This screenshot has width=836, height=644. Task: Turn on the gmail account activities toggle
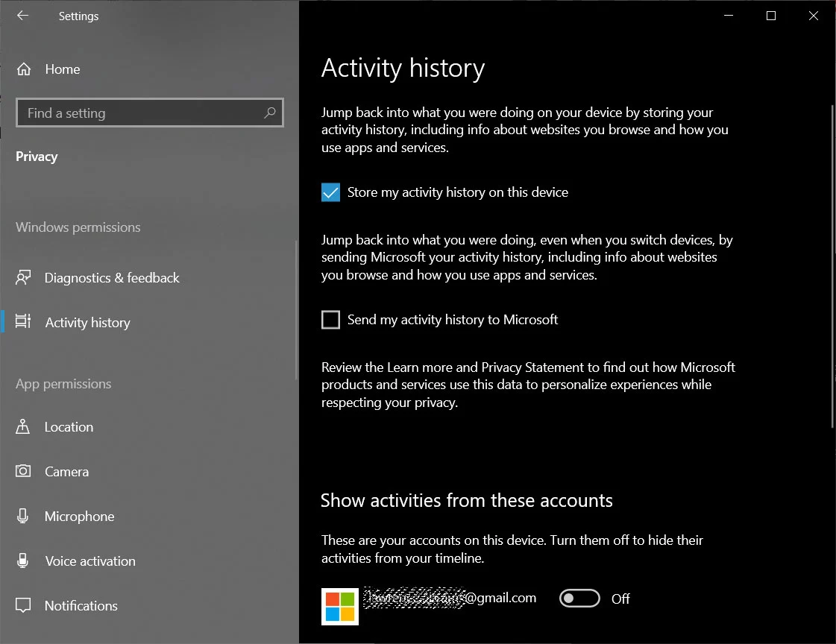click(x=579, y=599)
